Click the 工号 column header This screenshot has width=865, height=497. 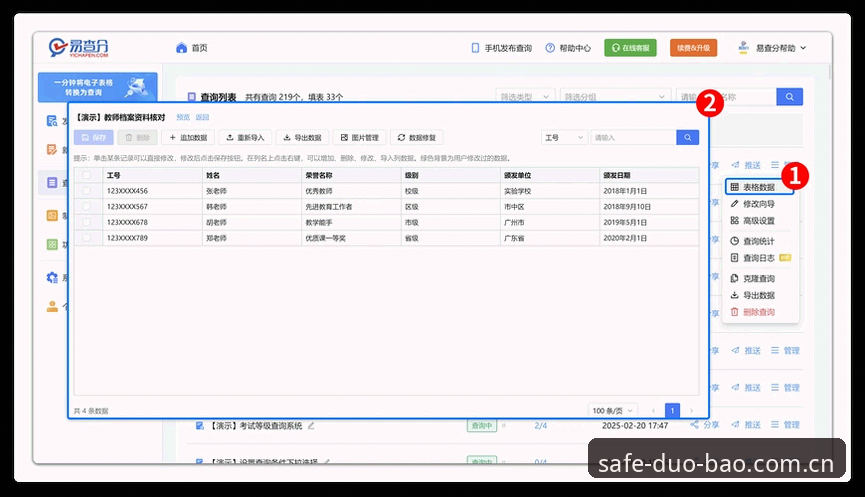(x=152, y=175)
